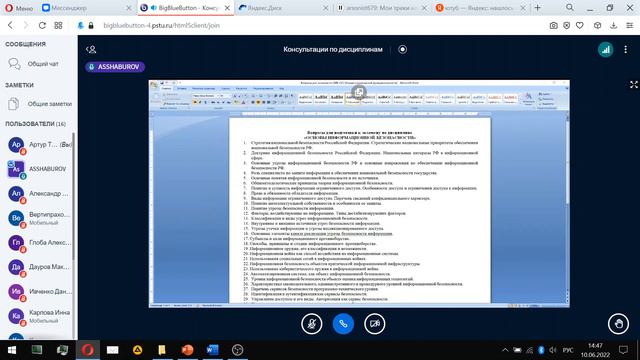Show hidden tray icons chevron

[505, 350]
